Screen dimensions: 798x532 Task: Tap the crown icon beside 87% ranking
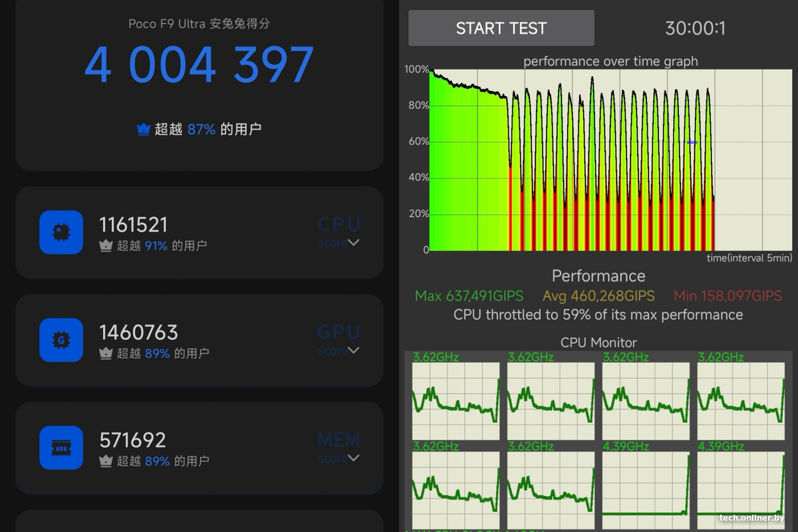click(x=144, y=130)
